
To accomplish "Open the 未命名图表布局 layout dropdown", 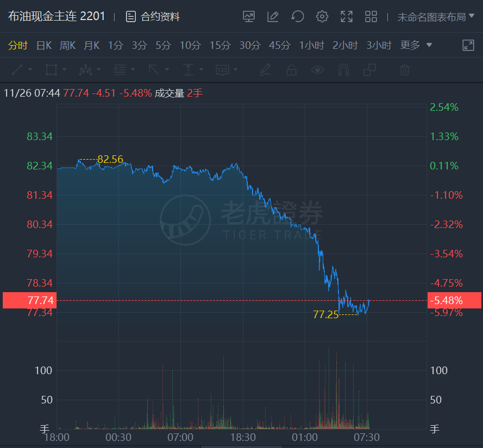I will pyautogui.click(x=436, y=17).
